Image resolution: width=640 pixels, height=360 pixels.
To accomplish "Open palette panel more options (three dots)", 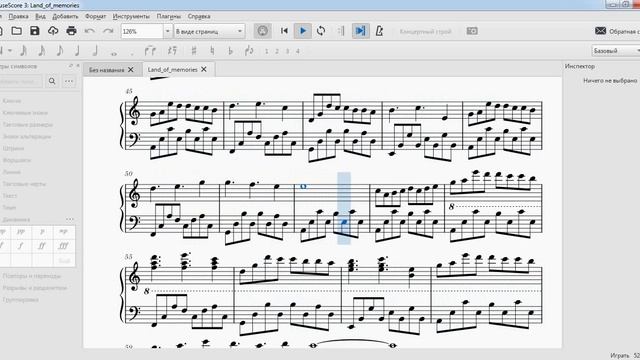I will [69, 81].
